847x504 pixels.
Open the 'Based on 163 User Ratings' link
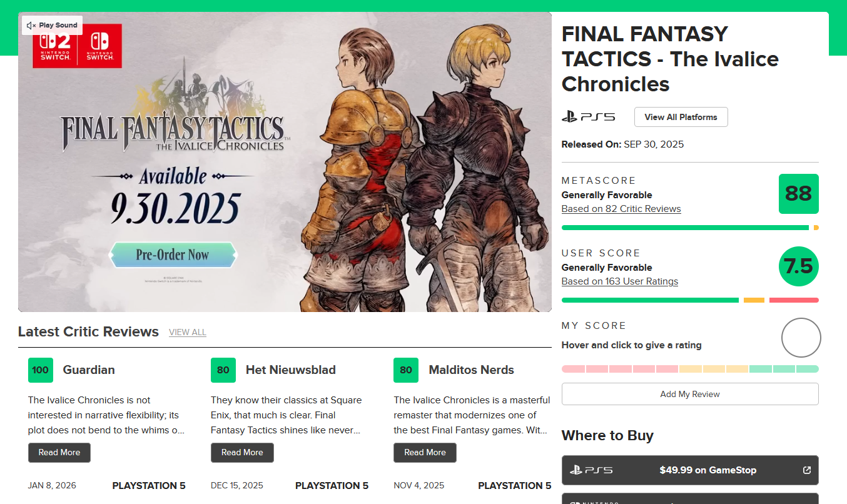point(619,281)
